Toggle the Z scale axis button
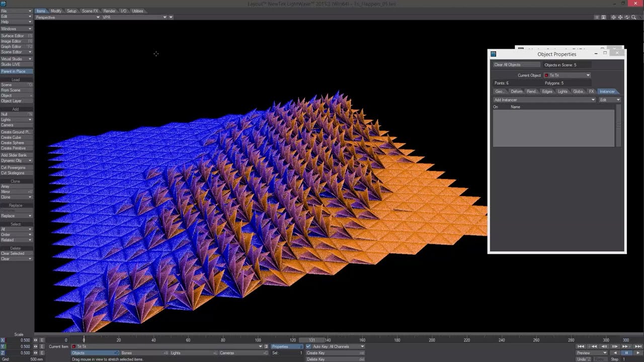644x362 pixels. click(x=3, y=353)
